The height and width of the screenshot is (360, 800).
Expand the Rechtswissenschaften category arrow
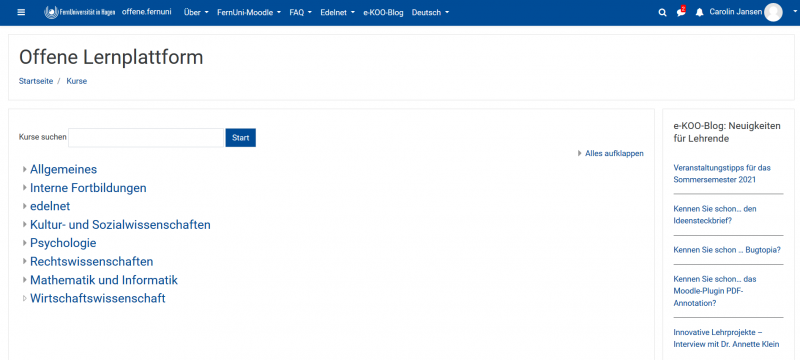click(x=24, y=261)
